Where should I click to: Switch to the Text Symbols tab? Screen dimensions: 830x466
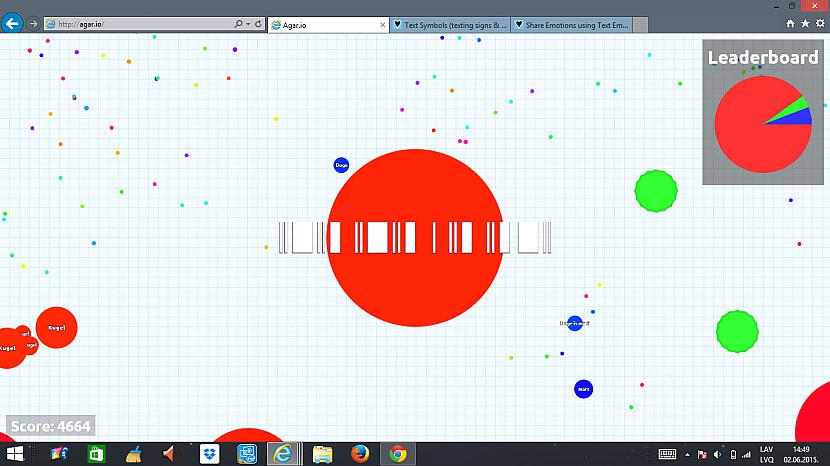(x=450, y=25)
